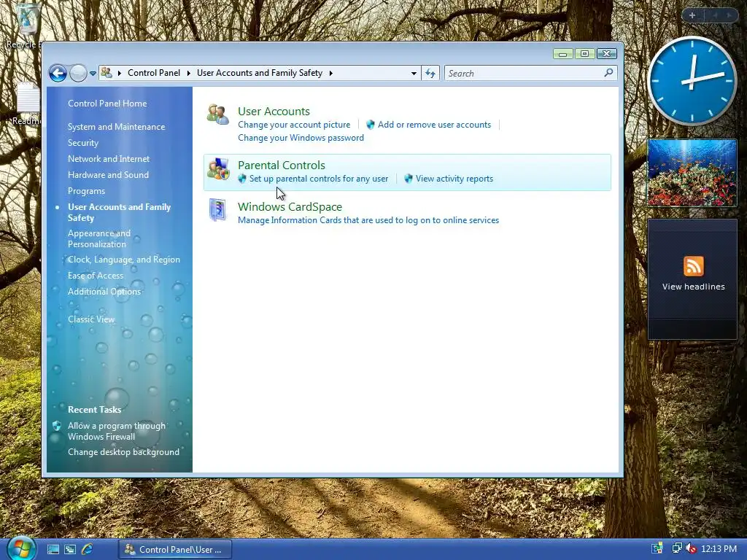
Task: Open Clock, Language, and Region category
Action: (124, 260)
